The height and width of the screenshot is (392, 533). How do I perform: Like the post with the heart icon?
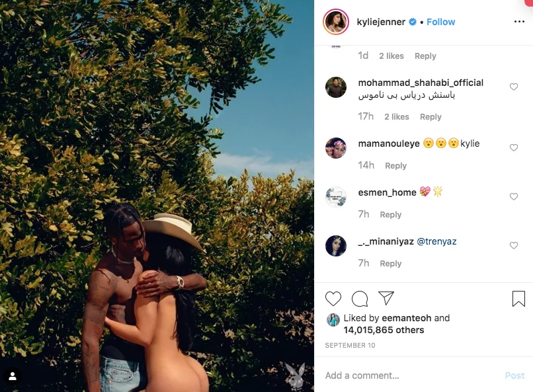click(333, 299)
